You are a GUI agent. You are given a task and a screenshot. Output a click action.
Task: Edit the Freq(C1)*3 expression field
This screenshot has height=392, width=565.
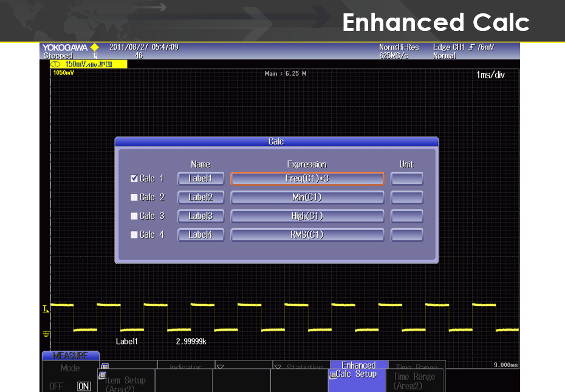tap(307, 178)
